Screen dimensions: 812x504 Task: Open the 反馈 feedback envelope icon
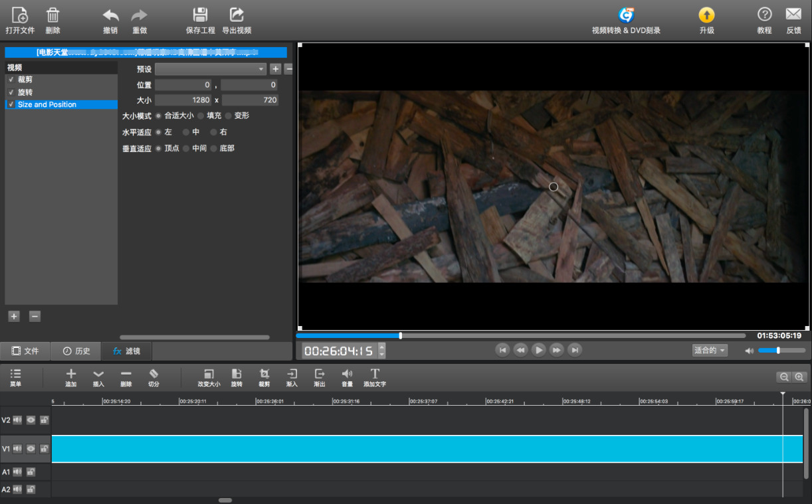coord(793,15)
